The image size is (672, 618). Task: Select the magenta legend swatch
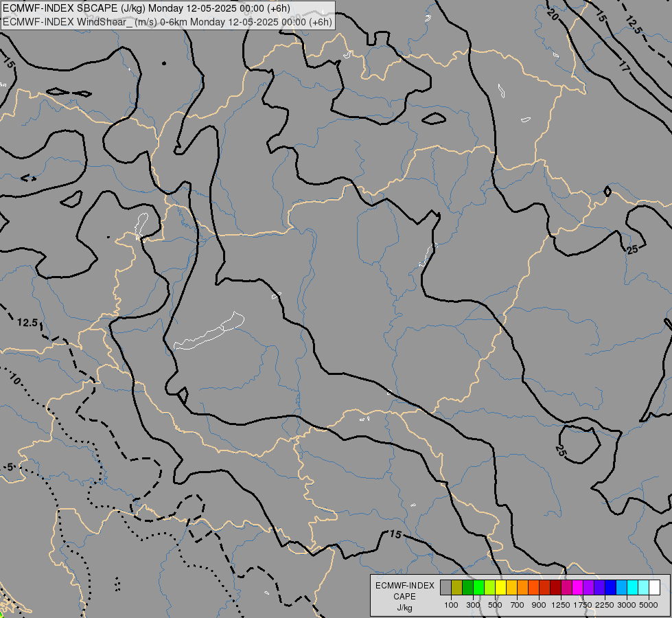578,588
